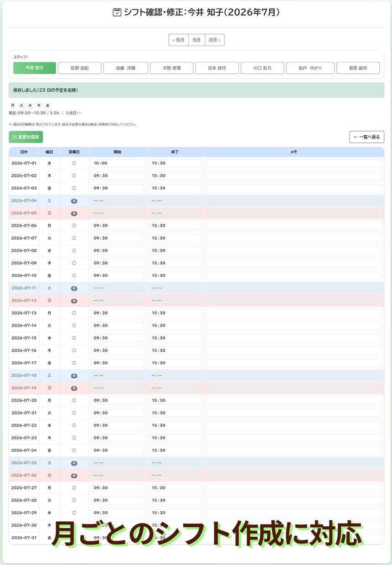The image size is (392, 565).
Task: Click the 火 weekday chip
Action: coord(21,105)
